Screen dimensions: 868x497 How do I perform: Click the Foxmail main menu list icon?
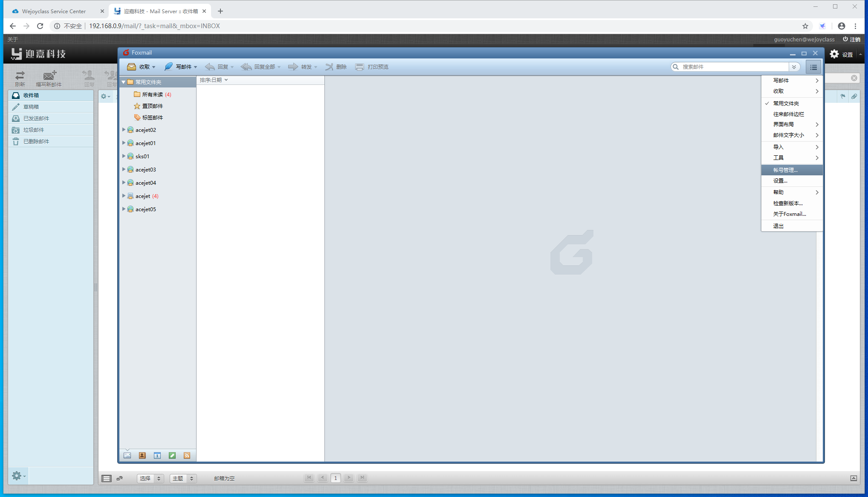click(x=813, y=67)
